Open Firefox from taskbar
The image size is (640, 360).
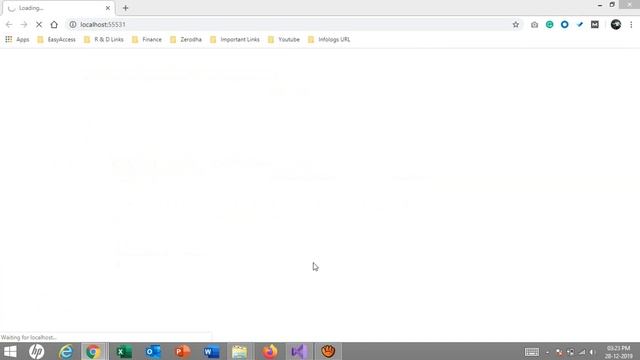(270, 351)
